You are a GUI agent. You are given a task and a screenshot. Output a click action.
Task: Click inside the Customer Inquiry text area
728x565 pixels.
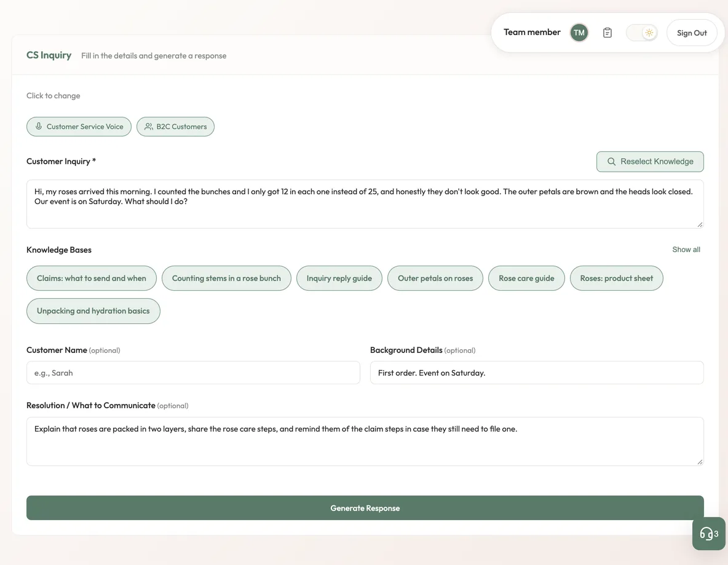point(365,204)
